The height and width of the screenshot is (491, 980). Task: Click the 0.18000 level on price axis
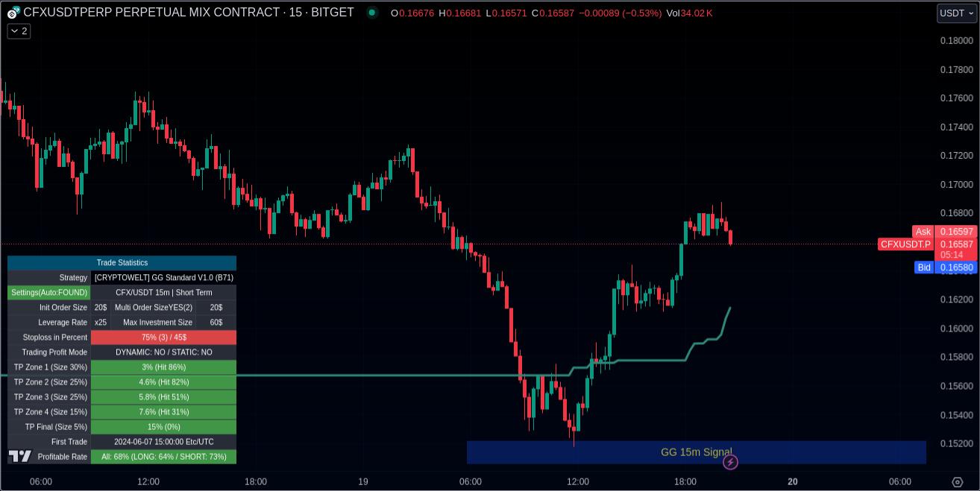point(956,41)
